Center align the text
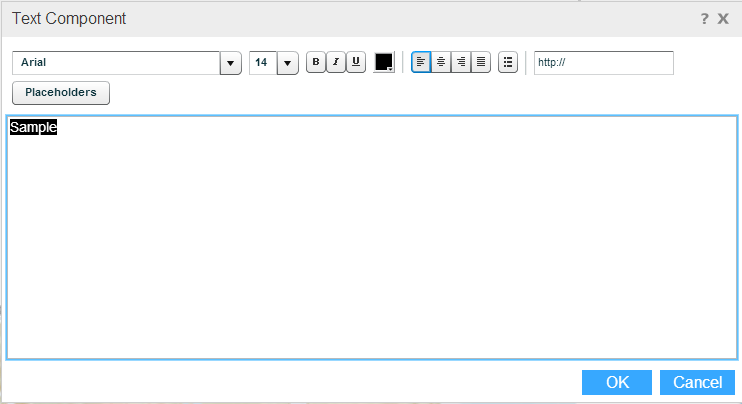The image size is (742, 404). 441,62
